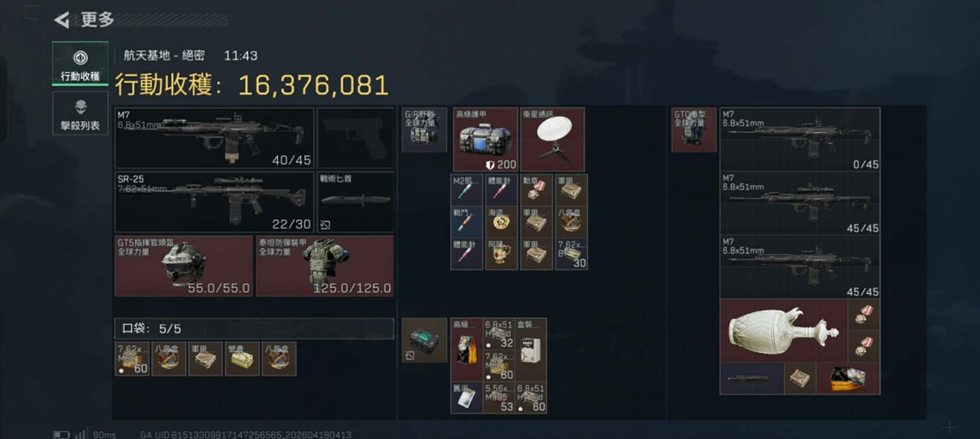Select the empty pistol slot

click(x=355, y=137)
